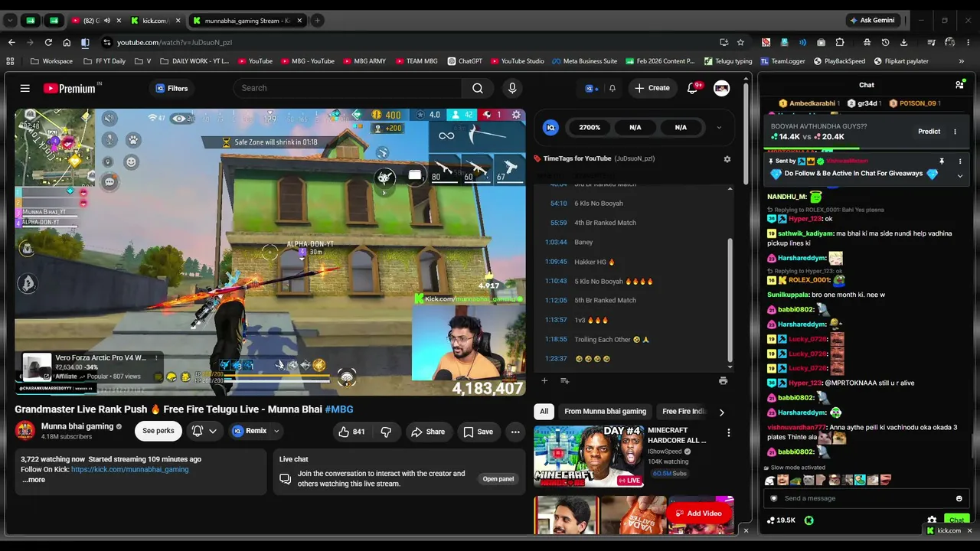Open the Apps grid in bookmarks bar
Viewport: 980px width, 551px height.
pos(10,61)
